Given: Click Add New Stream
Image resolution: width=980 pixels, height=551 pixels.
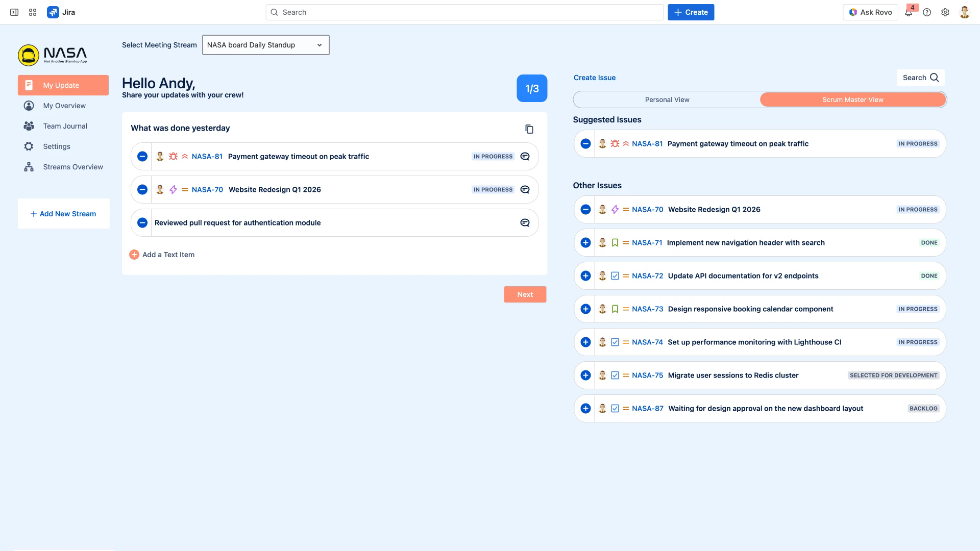Looking at the screenshot, I should 63,214.
